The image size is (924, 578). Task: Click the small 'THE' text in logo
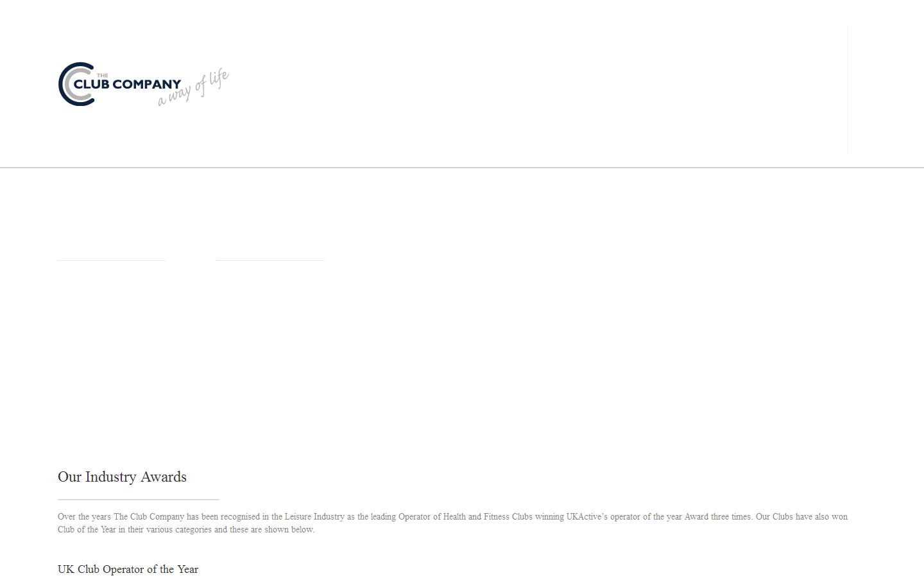[x=102, y=75]
